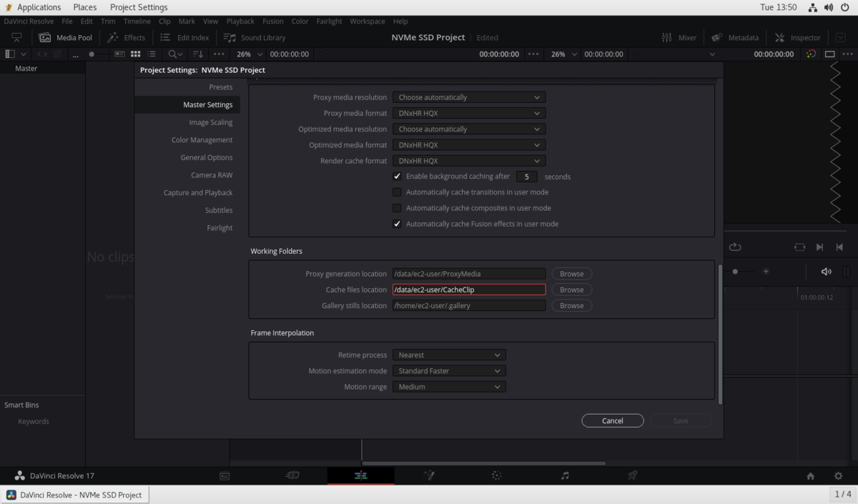The image size is (858, 504).
Task: Open project settings gear icon
Action: (x=838, y=475)
